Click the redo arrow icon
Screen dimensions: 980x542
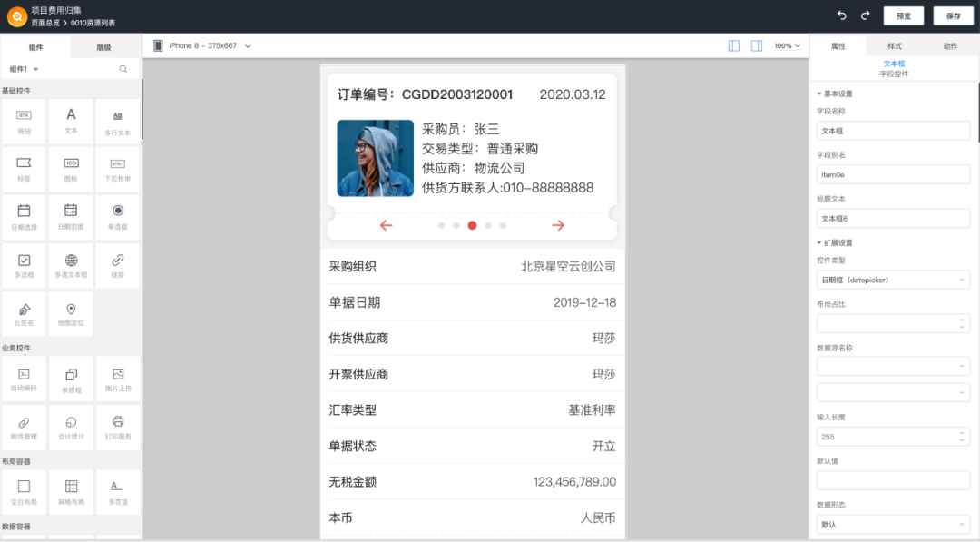(865, 15)
